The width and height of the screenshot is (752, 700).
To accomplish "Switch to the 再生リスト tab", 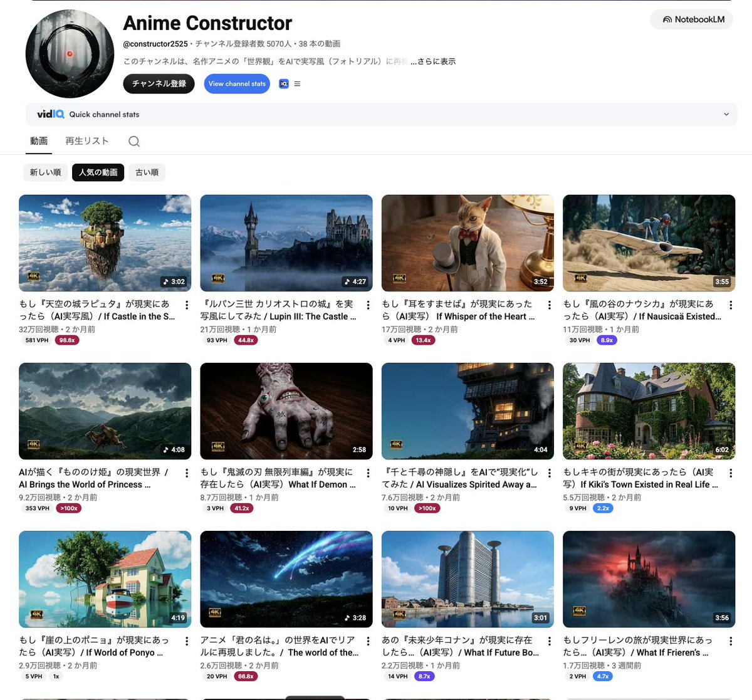I will [87, 141].
